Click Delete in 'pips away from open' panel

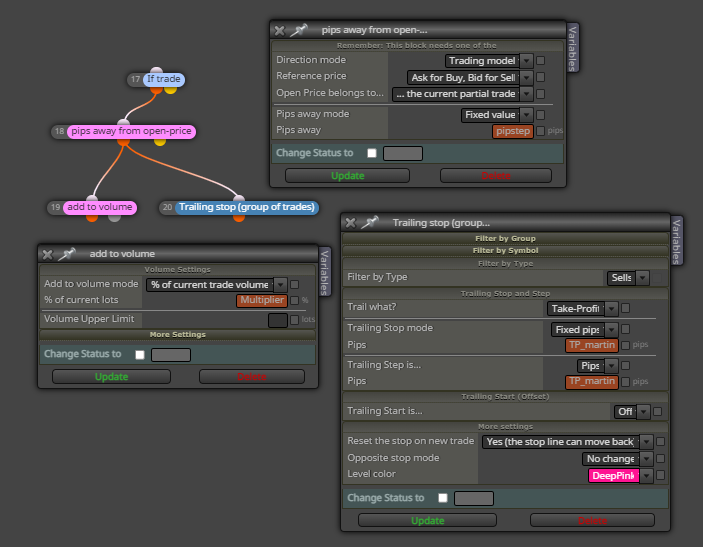point(496,176)
